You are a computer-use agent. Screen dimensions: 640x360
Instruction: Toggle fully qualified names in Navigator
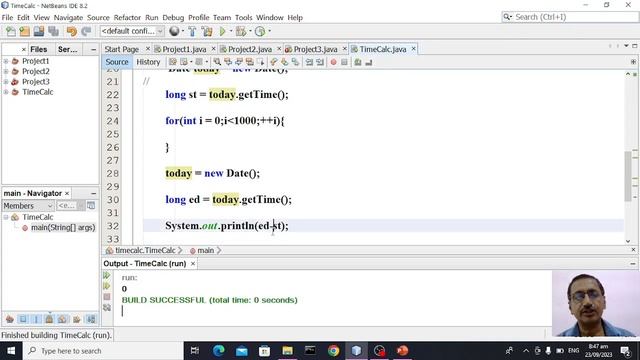[76, 319]
